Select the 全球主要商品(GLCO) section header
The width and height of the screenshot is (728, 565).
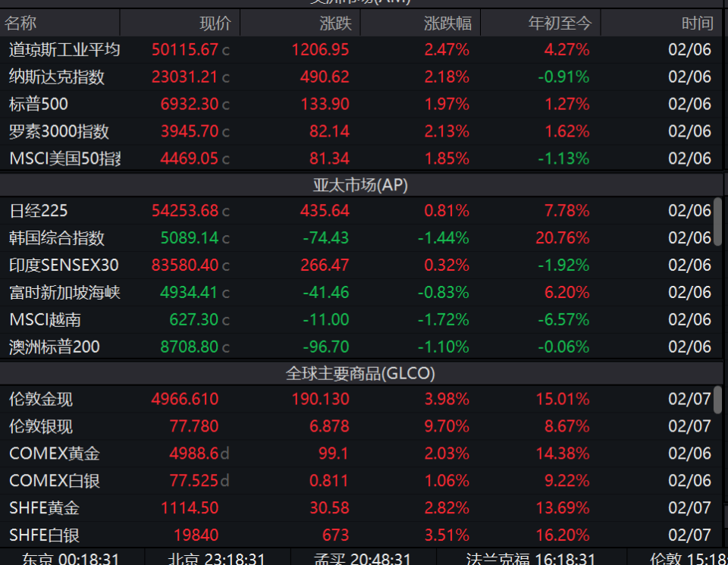(361, 373)
